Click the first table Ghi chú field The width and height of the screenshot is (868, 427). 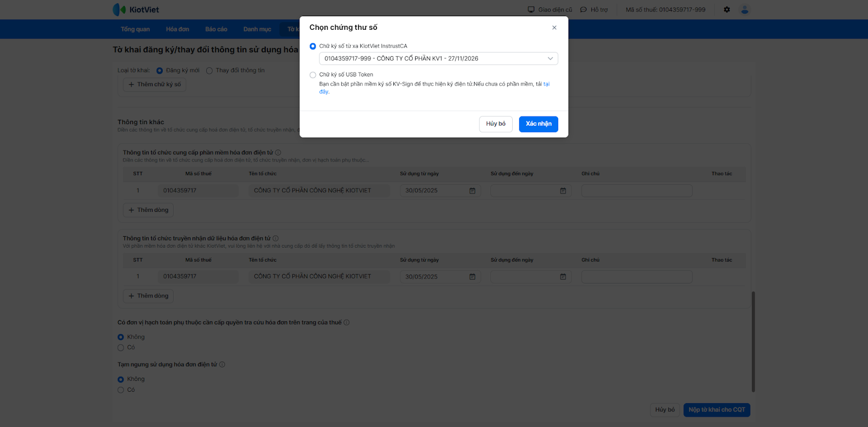coord(636,191)
